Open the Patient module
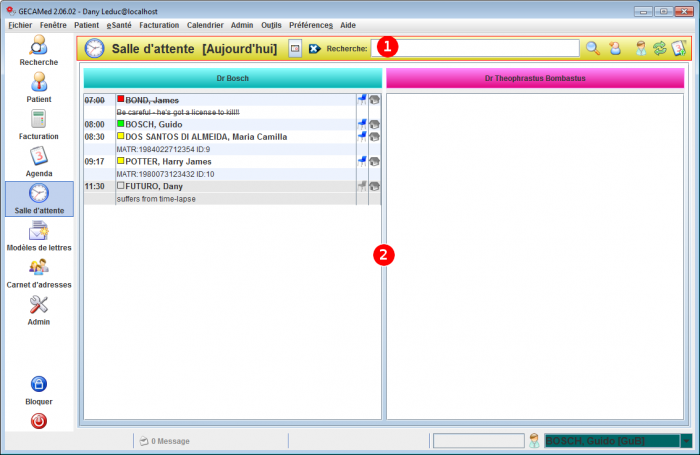 38,87
